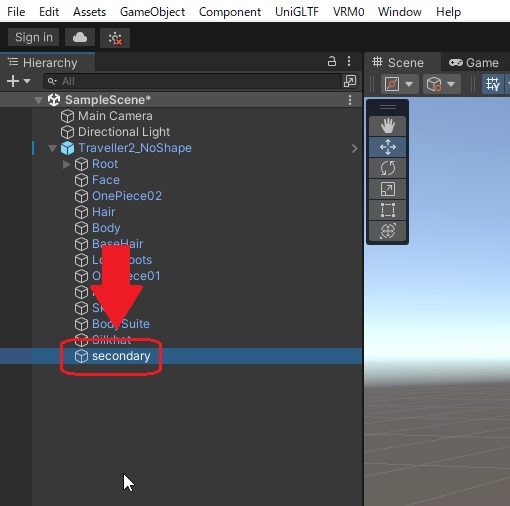510x506 pixels.
Task: Toggle the Hierarchy panel lock
Action: click(x=332, y=62)
